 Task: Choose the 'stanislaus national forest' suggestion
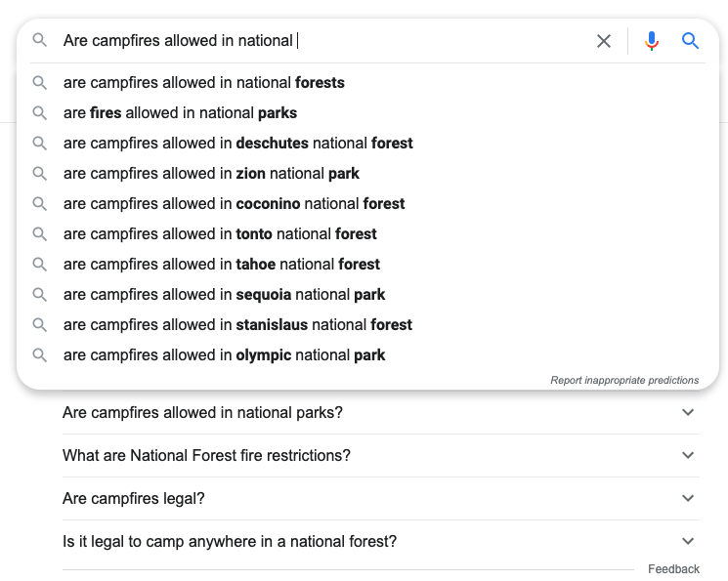pyautogui.click(x=237, y=325)
